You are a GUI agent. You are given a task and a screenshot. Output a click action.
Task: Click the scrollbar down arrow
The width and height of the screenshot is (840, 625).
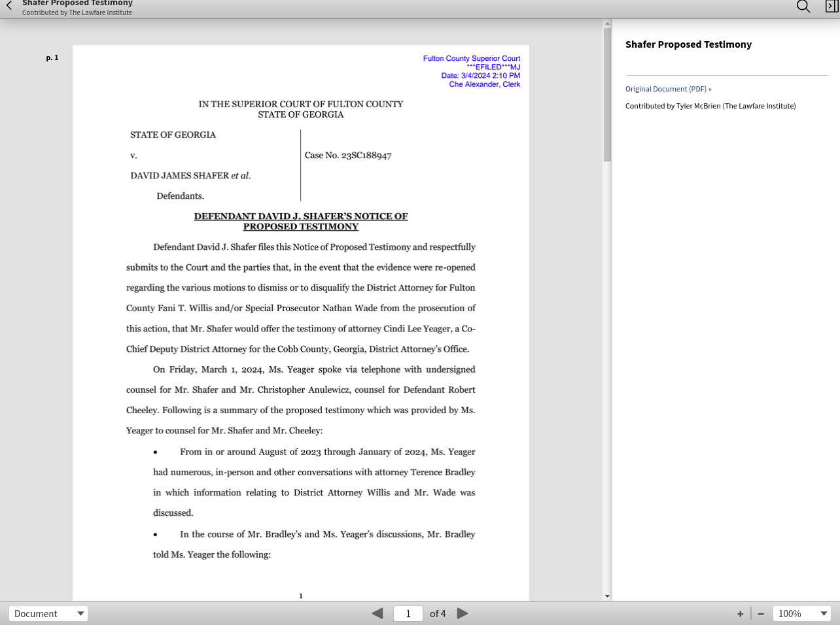607,596
